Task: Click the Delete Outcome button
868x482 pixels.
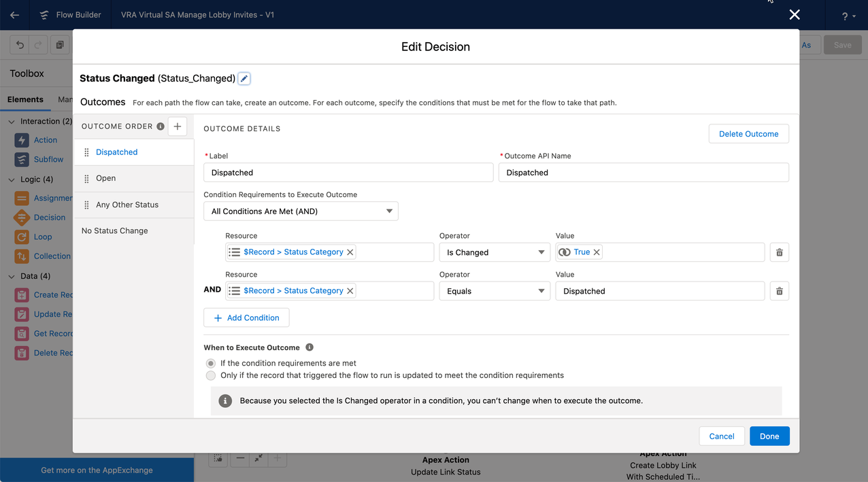Action: point(748,133)
